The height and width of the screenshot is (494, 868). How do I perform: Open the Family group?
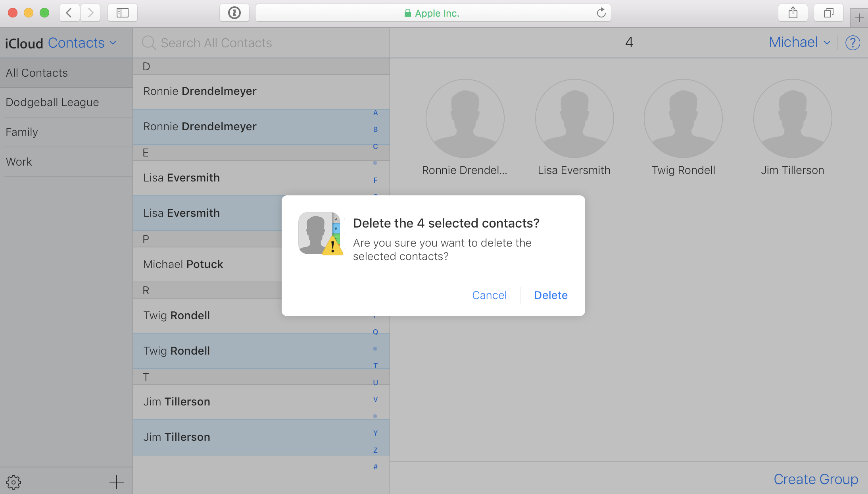point(66,132)
